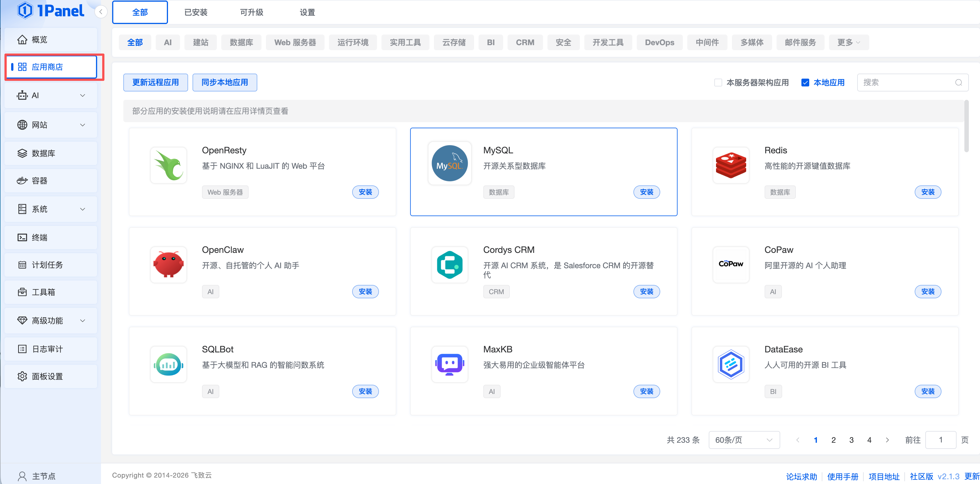Click 更新远程应用 button
This screenshot has height=484, width=980.
coord(155,83)
